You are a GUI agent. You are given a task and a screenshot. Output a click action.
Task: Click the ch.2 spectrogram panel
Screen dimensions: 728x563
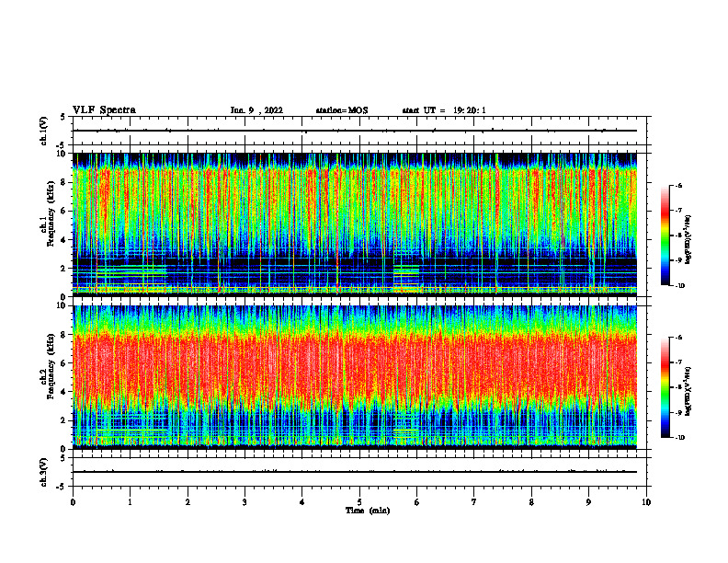(x=355, y=377)
